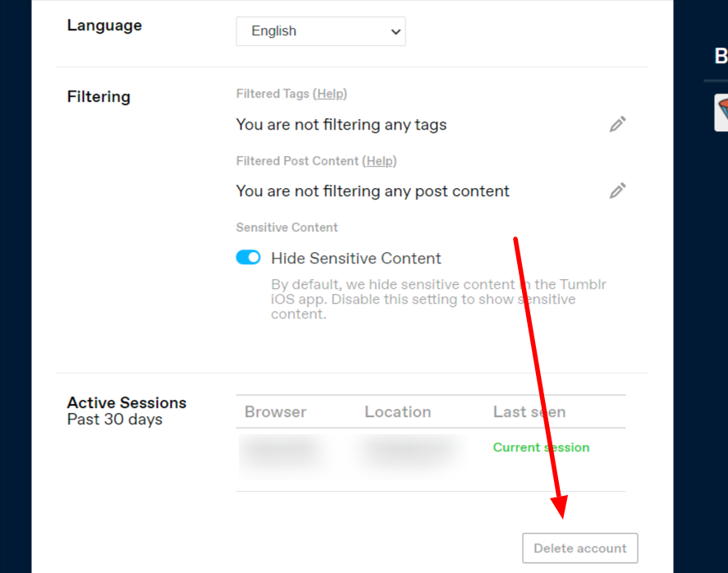728x573 pixels.
Task: Click the blog avatar thumbnail at right edge
Action: click(x=721, y=112)
